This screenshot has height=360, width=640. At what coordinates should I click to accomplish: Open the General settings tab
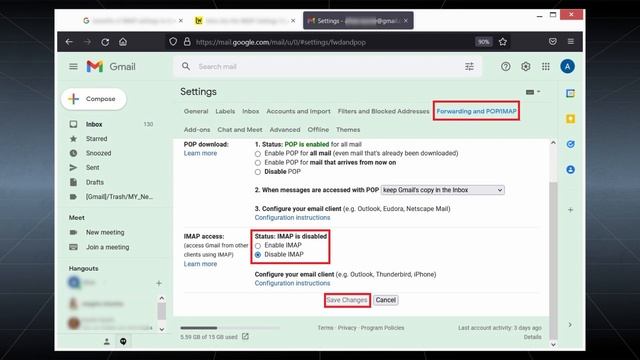coord(196,111)
